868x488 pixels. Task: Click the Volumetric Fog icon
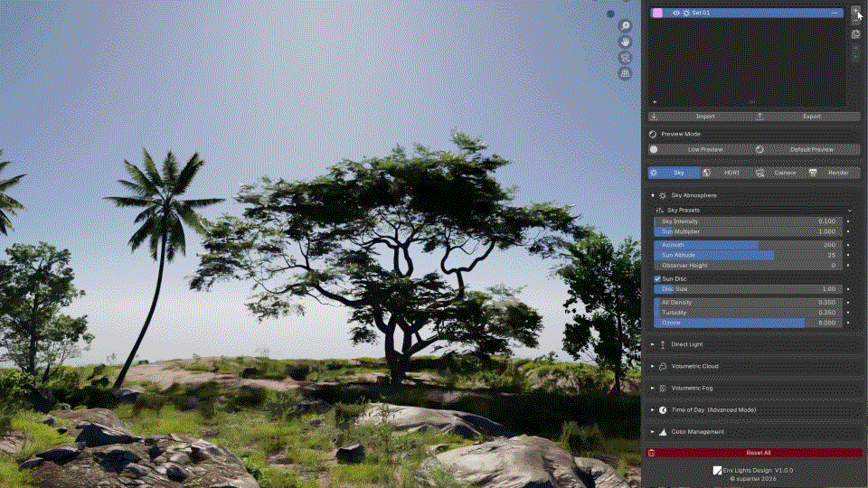coord(663,389)
